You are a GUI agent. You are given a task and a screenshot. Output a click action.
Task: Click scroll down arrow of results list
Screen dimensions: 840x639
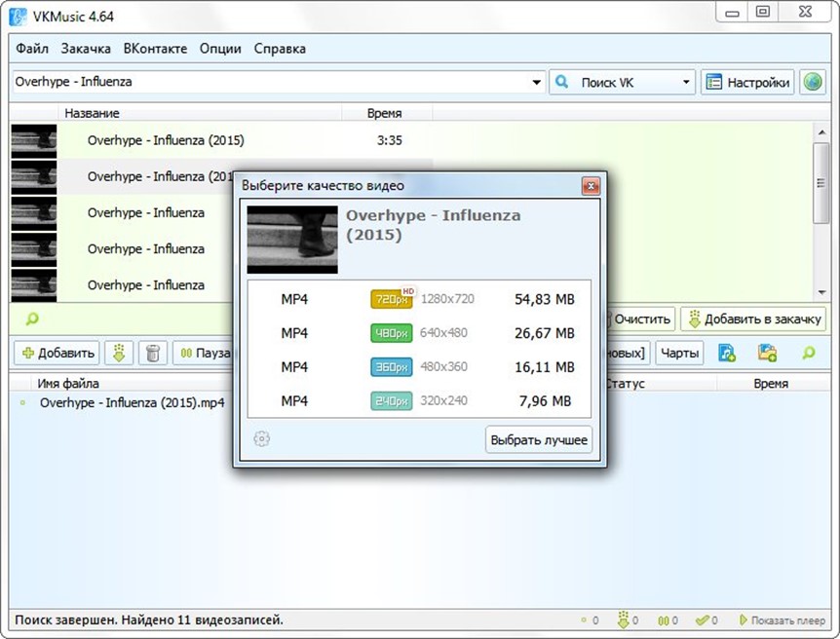tap(821, 292)
